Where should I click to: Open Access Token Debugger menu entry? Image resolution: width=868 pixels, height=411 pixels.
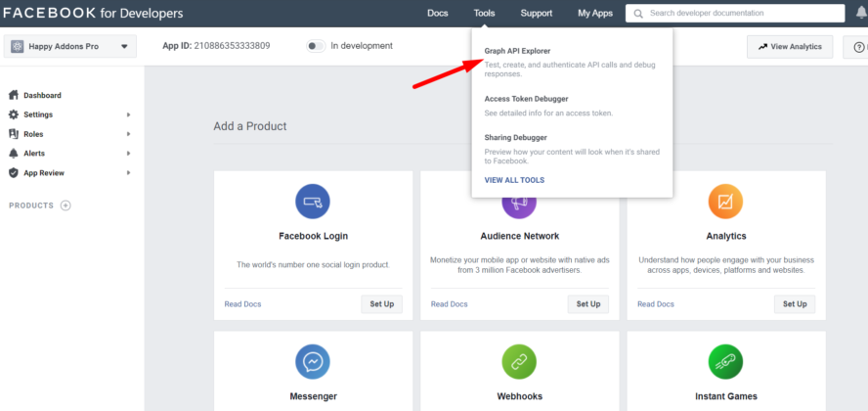(x=526, y=99)
